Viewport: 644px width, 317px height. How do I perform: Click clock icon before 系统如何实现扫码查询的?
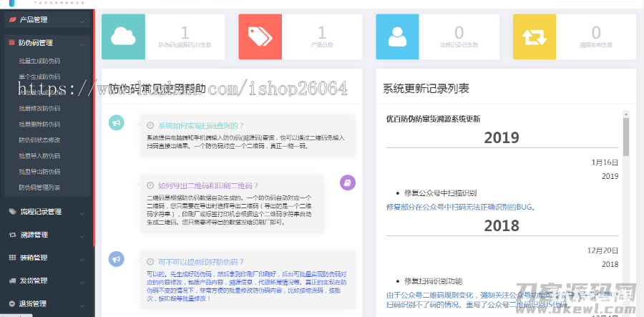tap(151, 126)
